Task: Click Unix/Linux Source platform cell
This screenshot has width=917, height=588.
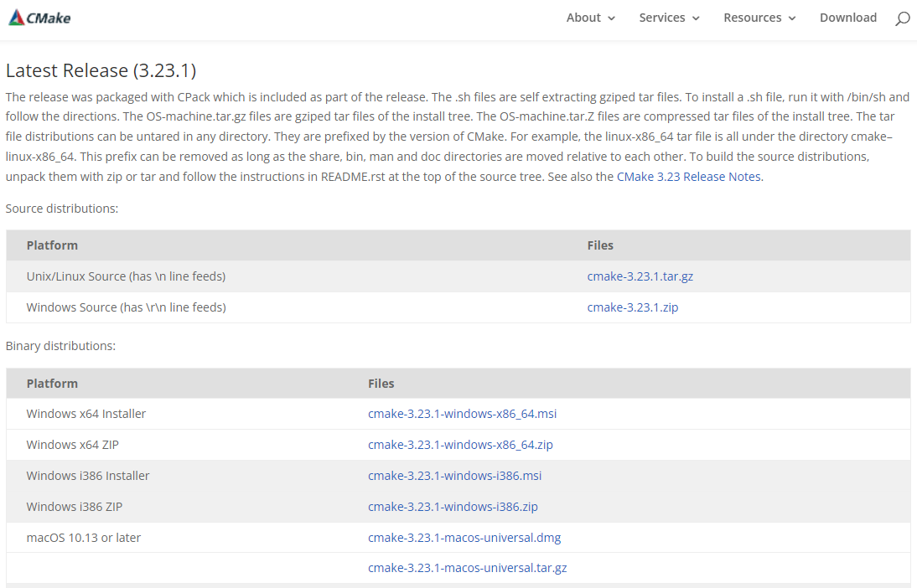Action: 126,276
